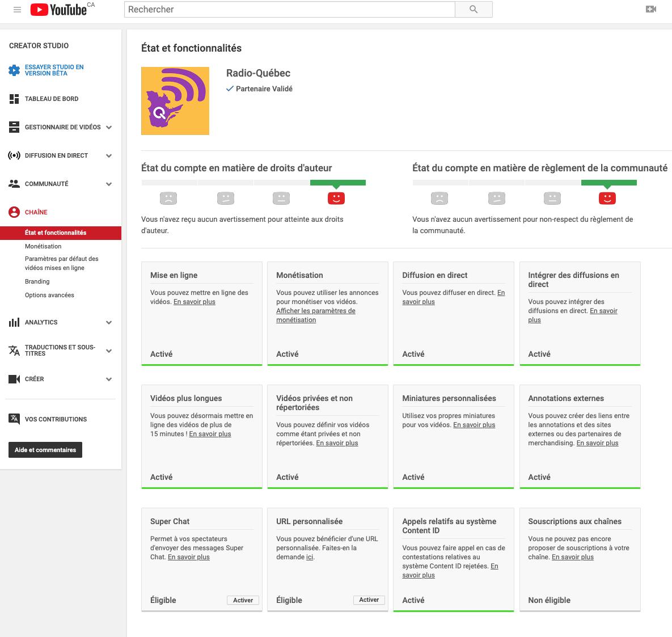The height and width of the screenshot is (637, 672).
Task: Open the Branding sidebar item
Action: pyautogui.click(x=37, y=281)
